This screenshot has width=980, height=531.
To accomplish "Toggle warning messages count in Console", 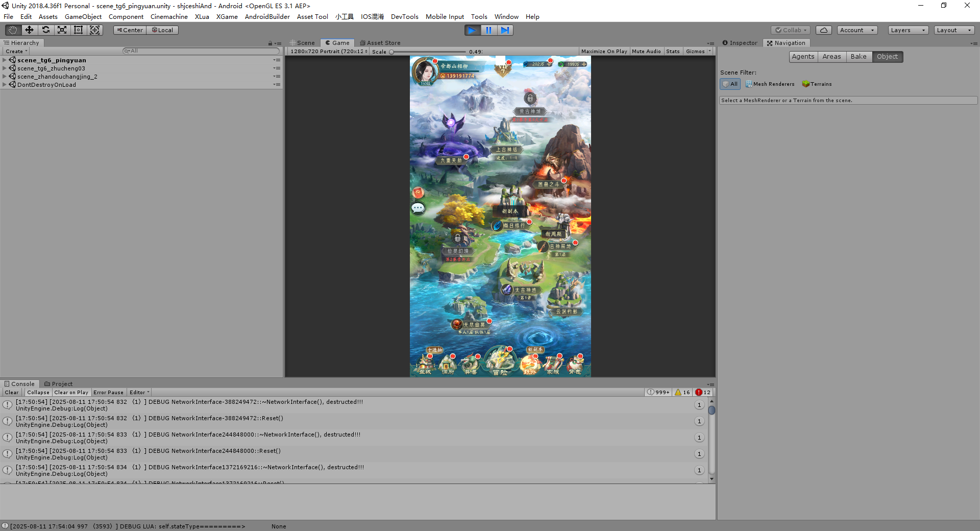I will click(x=682, y=392).
